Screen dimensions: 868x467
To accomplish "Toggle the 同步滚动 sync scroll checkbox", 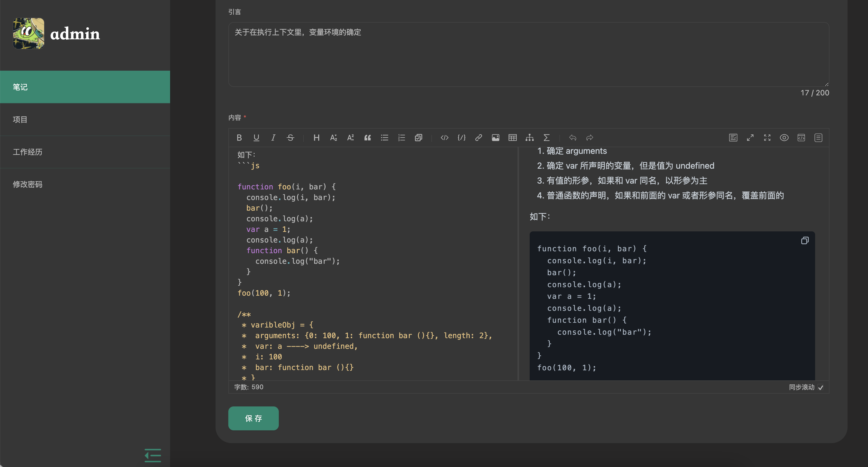I will (821, 388).
